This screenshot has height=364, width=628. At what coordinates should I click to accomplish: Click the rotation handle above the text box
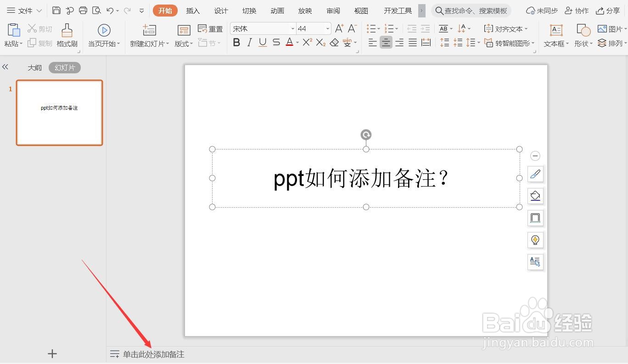[366, 134]
